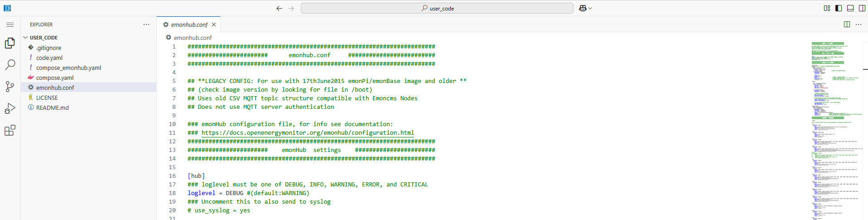This screenshot has height=220, width=868.
Task: Collapse the USER_CODE folder section
Action: (89, 38)
